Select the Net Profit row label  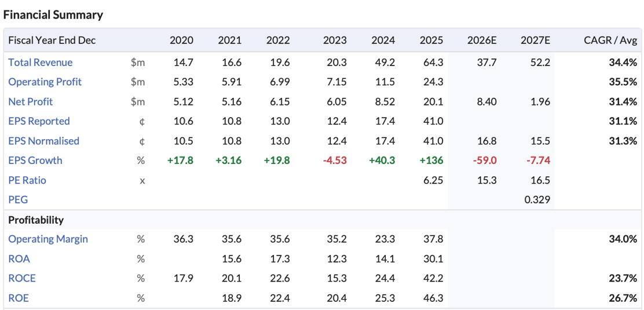(x=30, y=101)
